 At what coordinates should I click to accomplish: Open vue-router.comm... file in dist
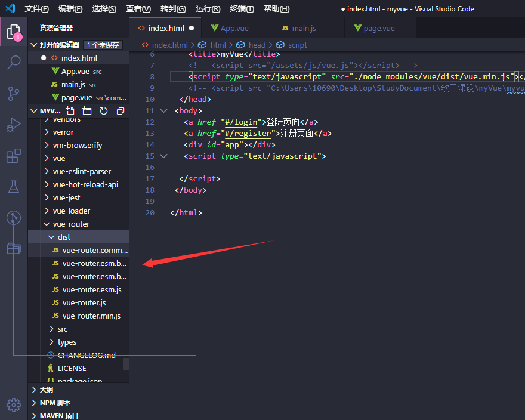coord(78,250)
